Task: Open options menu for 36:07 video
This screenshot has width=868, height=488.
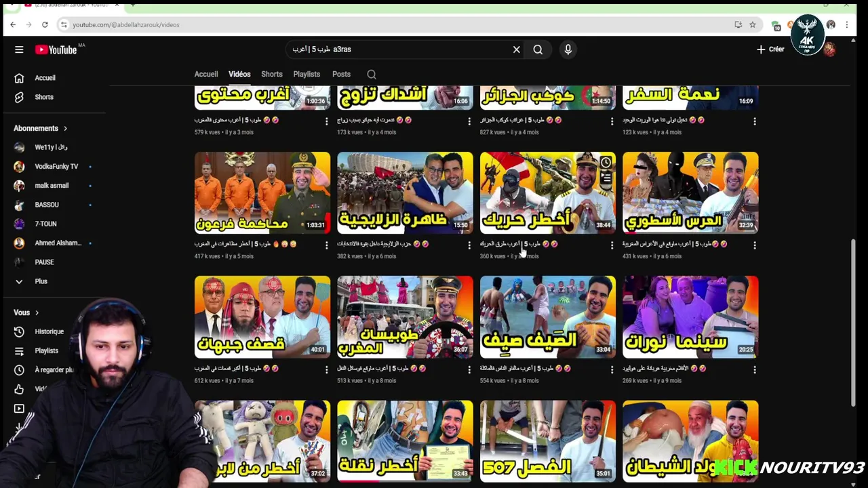Action: click(x=469, y=370)
